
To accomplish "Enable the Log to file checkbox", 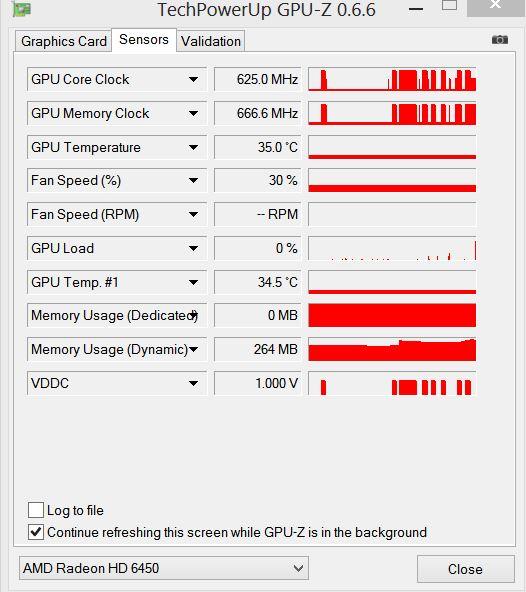I will click(36, 510).
